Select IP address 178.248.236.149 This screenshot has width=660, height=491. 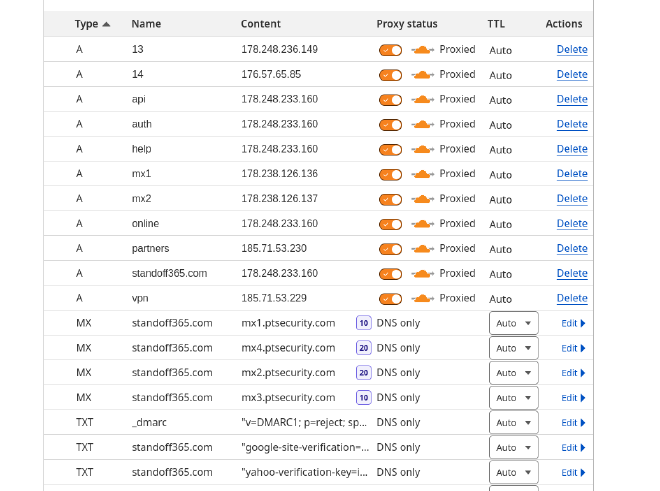click(x=279, y=49)
